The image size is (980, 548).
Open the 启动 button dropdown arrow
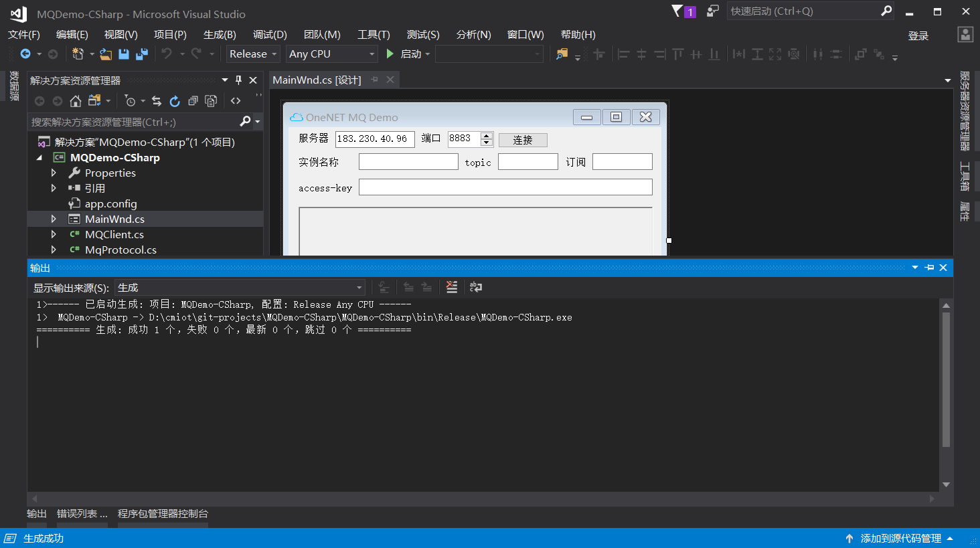tap(428, 54)
